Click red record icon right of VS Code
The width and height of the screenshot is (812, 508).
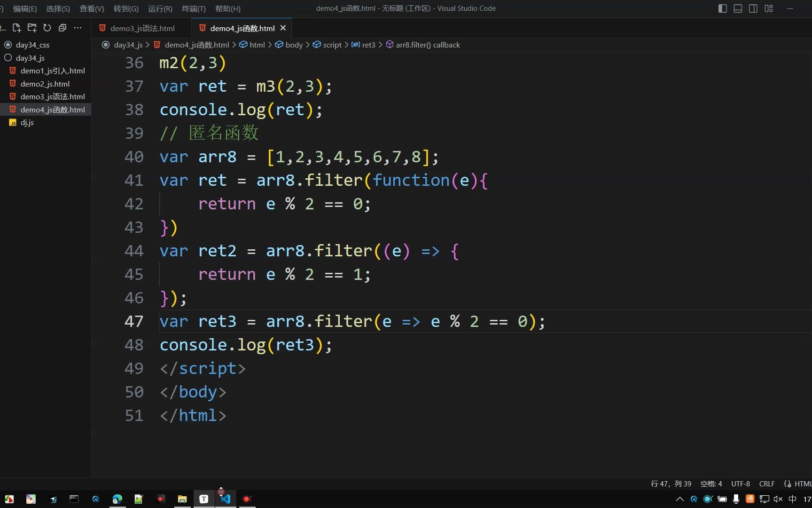coord(247,499)
